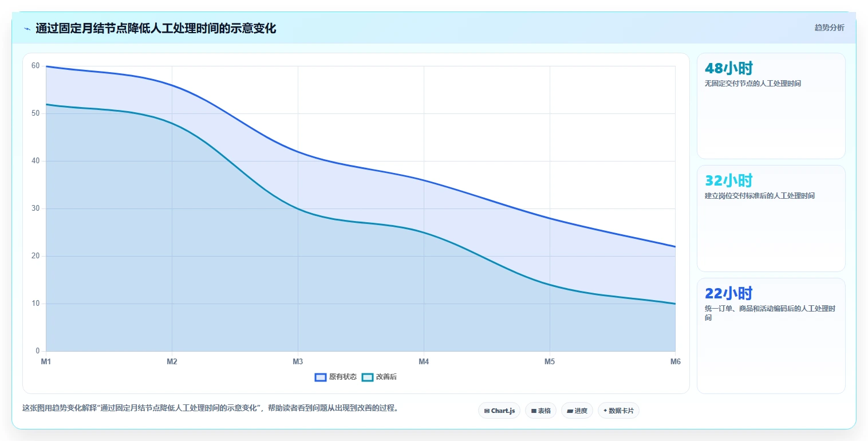
Task: Click the chart title 通过固定月结节点降低人工处理时间的示意变化
Action: pos(156,28)
